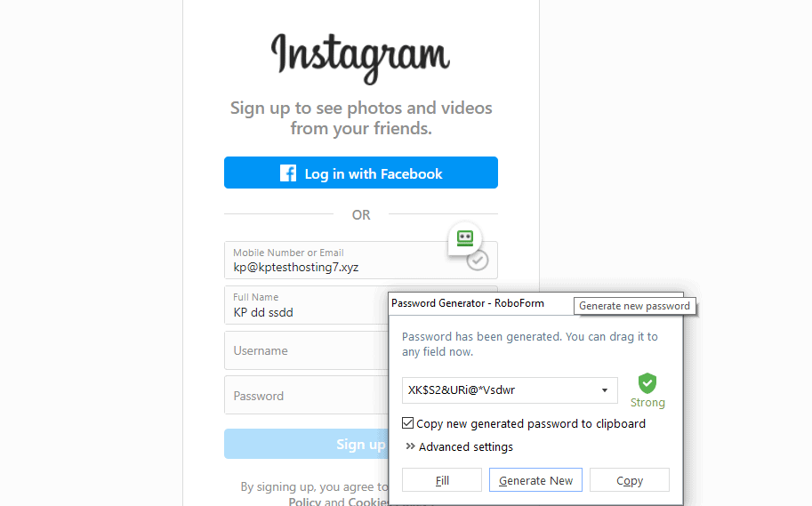Click the green Strong shield icon
Image resolution: width=812 pixels, height=506 pixels.
(647, 383)
